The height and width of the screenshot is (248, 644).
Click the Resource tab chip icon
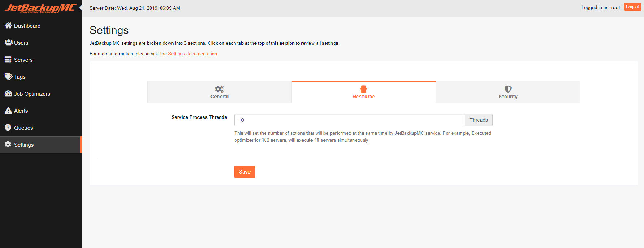pyautogui.click(x=364, y=89)
